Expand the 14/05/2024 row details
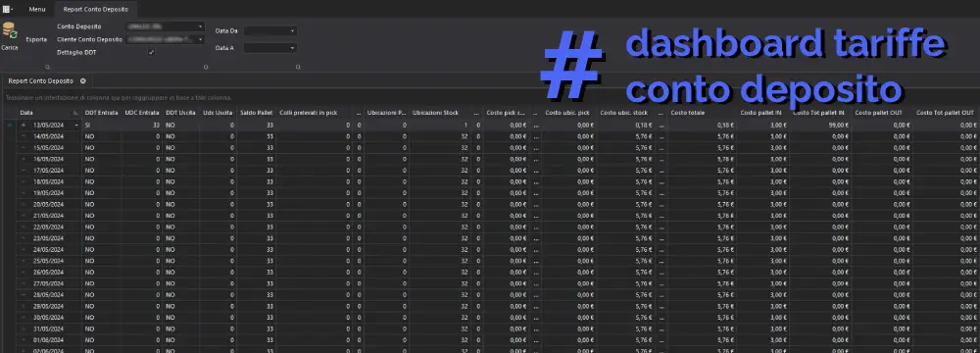 click(x=24, y=136)
